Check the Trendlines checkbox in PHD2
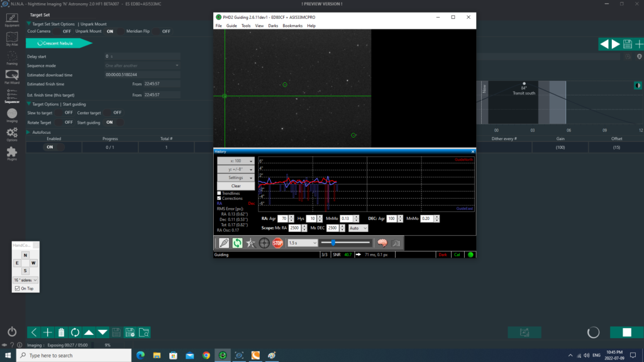 coord(219,194)
